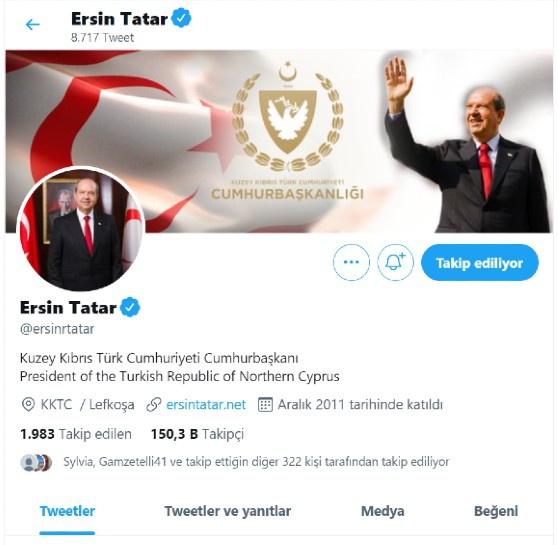This screenshot has width=558, height=545.
Task: Open the Cumhurbaşkanlığı banner header image
Action: click(279, 141)
